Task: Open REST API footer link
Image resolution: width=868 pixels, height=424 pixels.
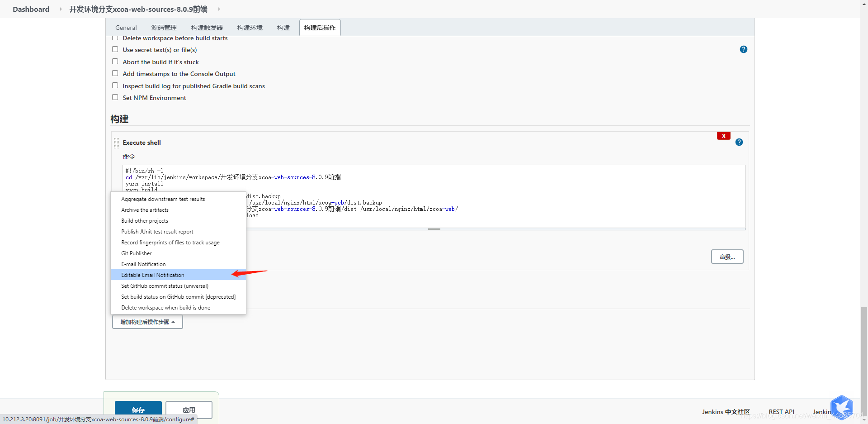Action: pyautogui.click(x=781, y=412)
